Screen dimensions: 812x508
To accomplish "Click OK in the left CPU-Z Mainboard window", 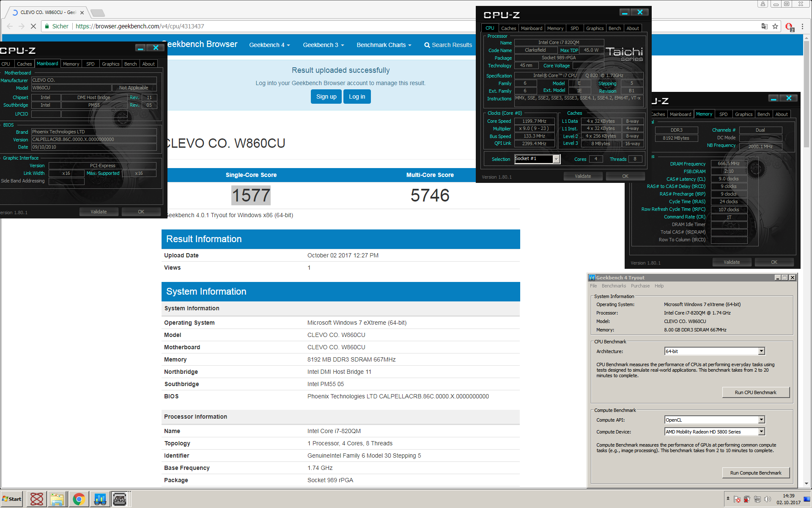I will 141,212.
